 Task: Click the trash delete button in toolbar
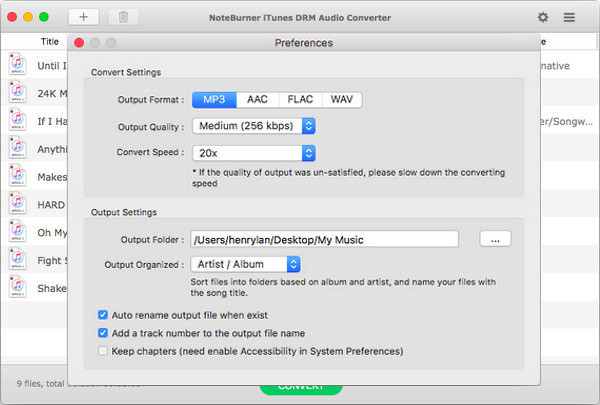[x=123, y=17]
